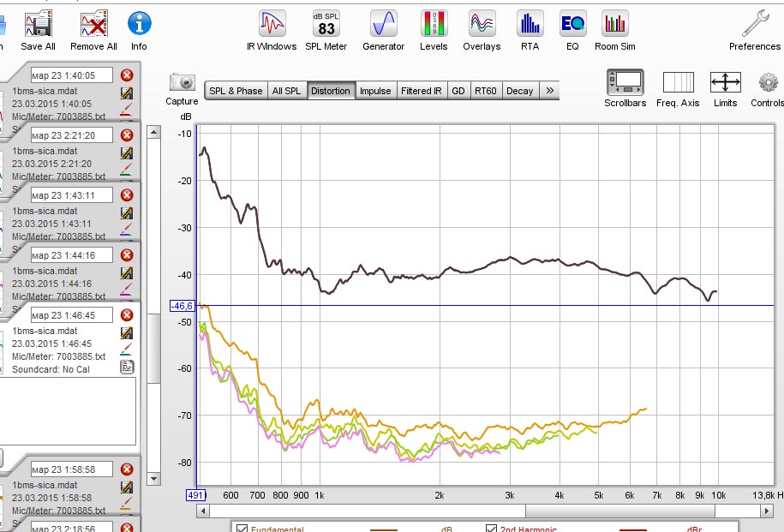Open graph Limits dialog
Screen dimensions: 784x532
pos(726,82)
